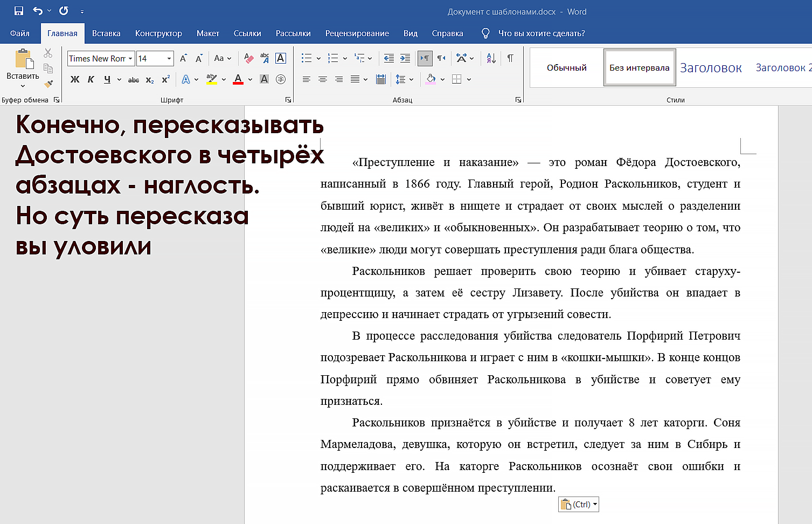Undo the last action

pyautogui.click(x=38, y=11)
